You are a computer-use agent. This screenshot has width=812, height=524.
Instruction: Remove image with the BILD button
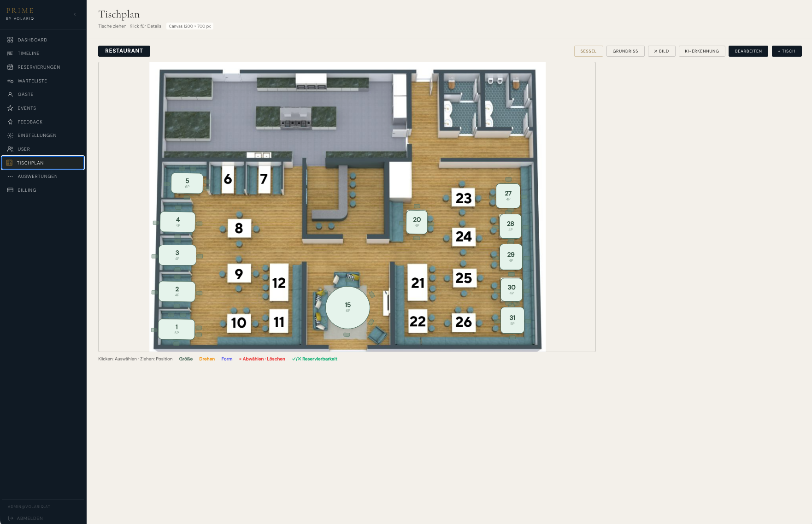661,51
